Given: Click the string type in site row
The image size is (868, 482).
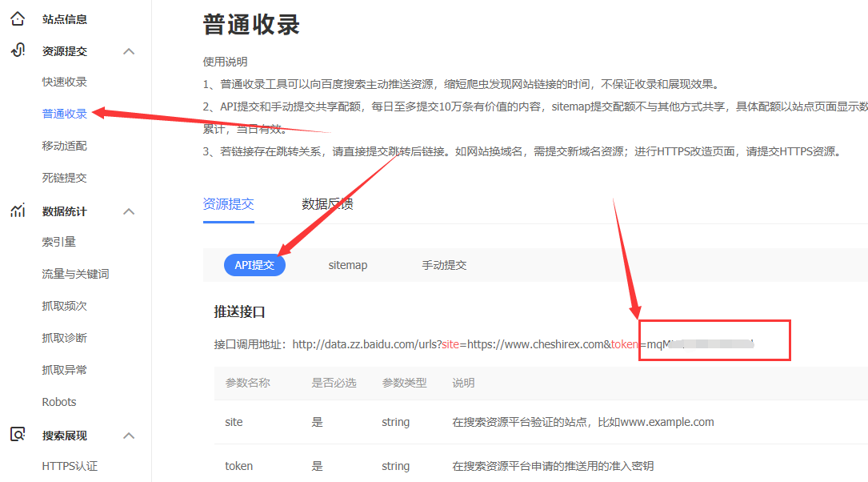Looking at the screenshot, I should click(396, 422).
